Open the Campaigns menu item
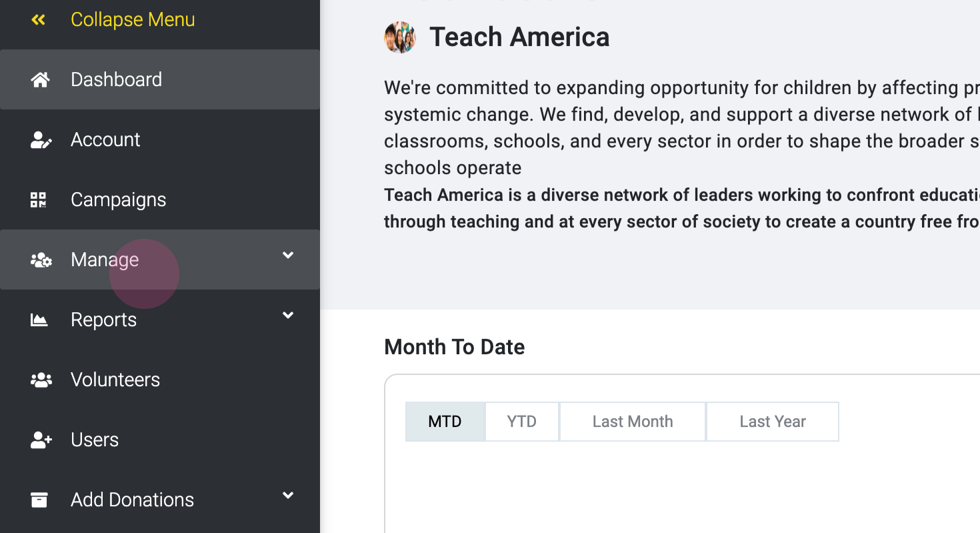 pyautogui.click(x=118, y=199)
